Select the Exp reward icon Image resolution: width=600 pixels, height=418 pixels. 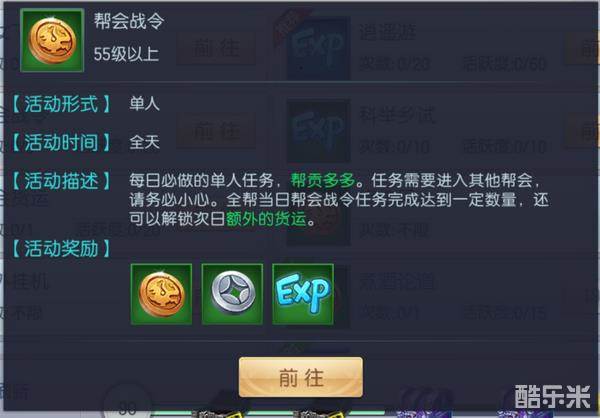coord(303,294)
